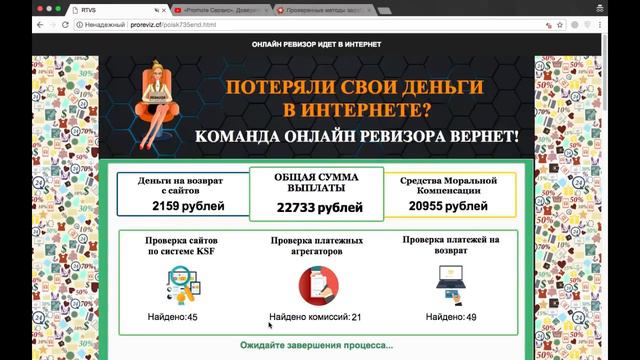Click the Найдено: 49 result text
The height and width of the screenshot is (360, 640).
[451, 317]
